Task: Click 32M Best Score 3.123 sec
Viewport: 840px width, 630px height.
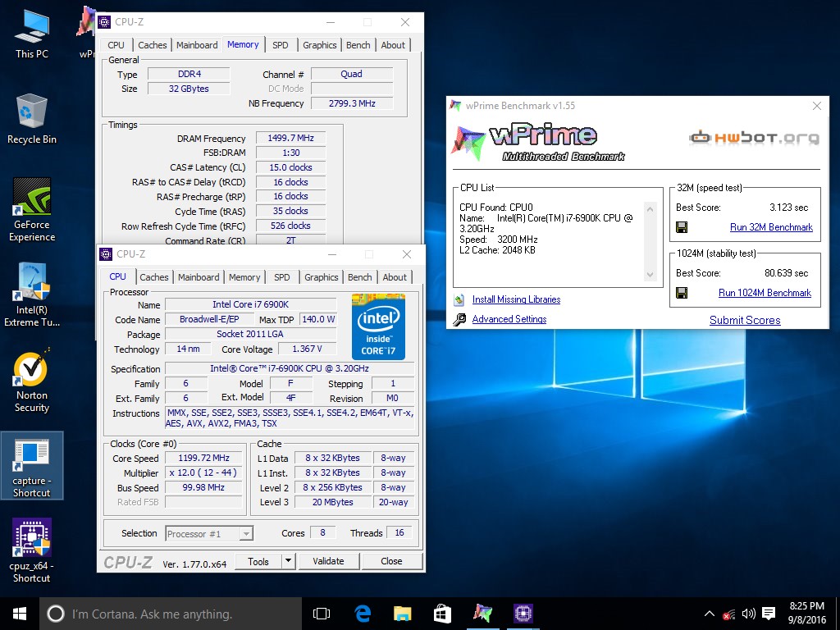Action: point(788,208)
